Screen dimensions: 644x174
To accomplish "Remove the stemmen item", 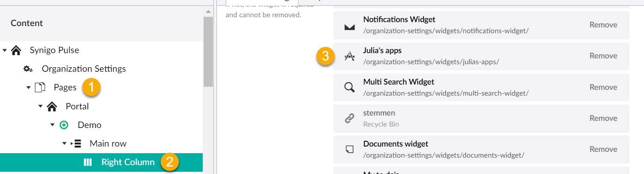I will point(603,118).
